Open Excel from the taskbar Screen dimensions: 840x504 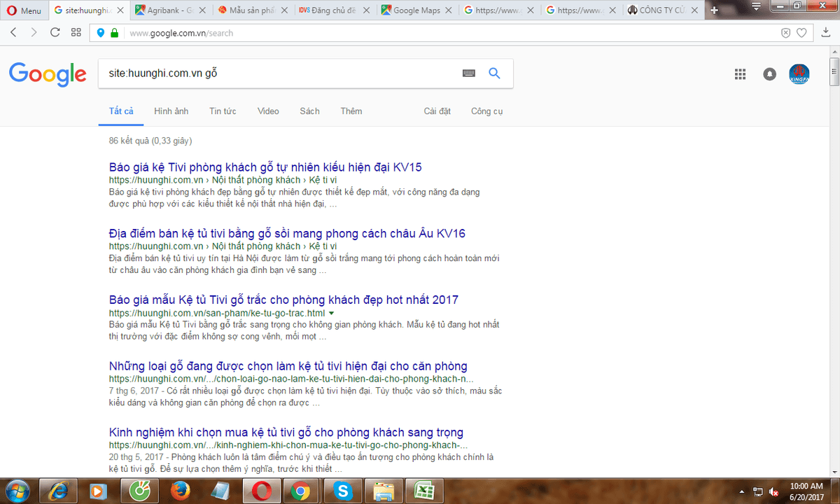tap(424, 491)
